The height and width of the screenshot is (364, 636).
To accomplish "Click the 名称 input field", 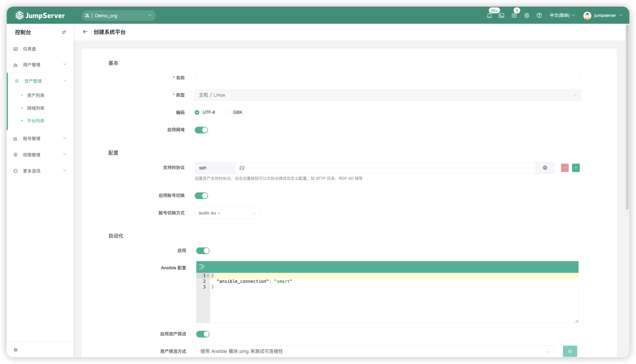I will coord(388,77).
